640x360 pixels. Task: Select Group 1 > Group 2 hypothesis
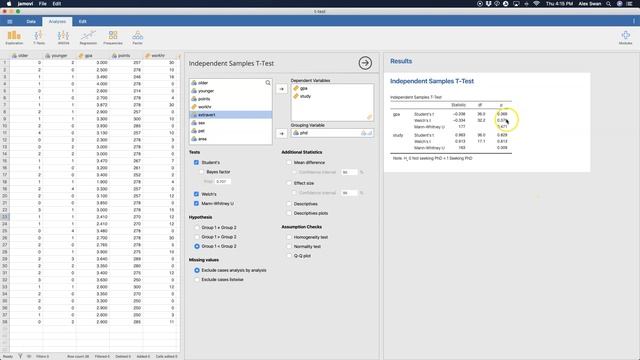point(197,237)
